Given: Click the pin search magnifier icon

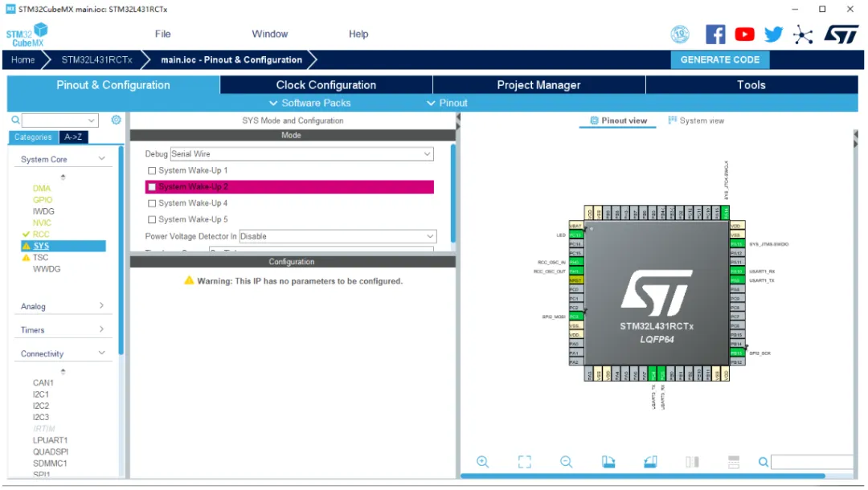Looking at the screenshot, I should click(764, 462).
